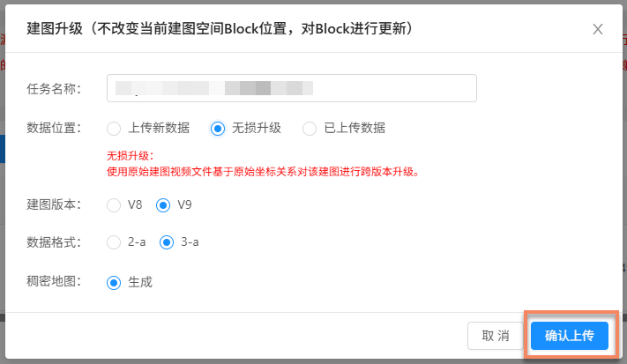Select V9 as the 建图版本
Screen dimensions: 627x364
point(162,205)
